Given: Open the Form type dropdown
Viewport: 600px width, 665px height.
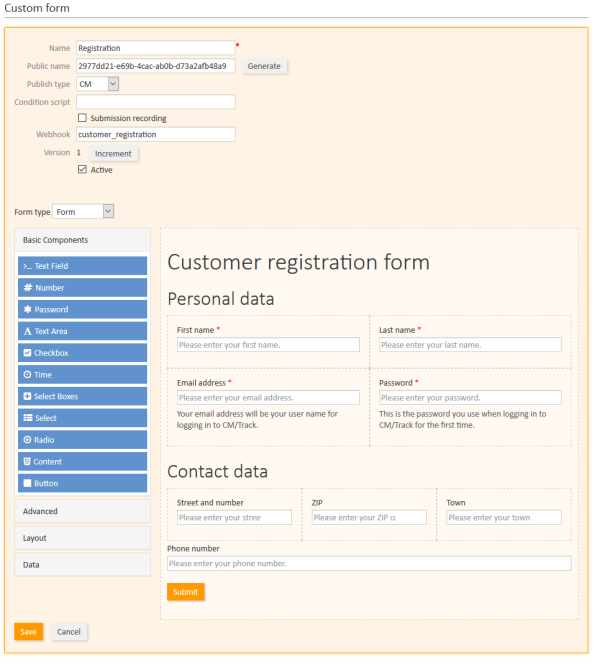Looking at the screenshot, I should tap(83, 212).
